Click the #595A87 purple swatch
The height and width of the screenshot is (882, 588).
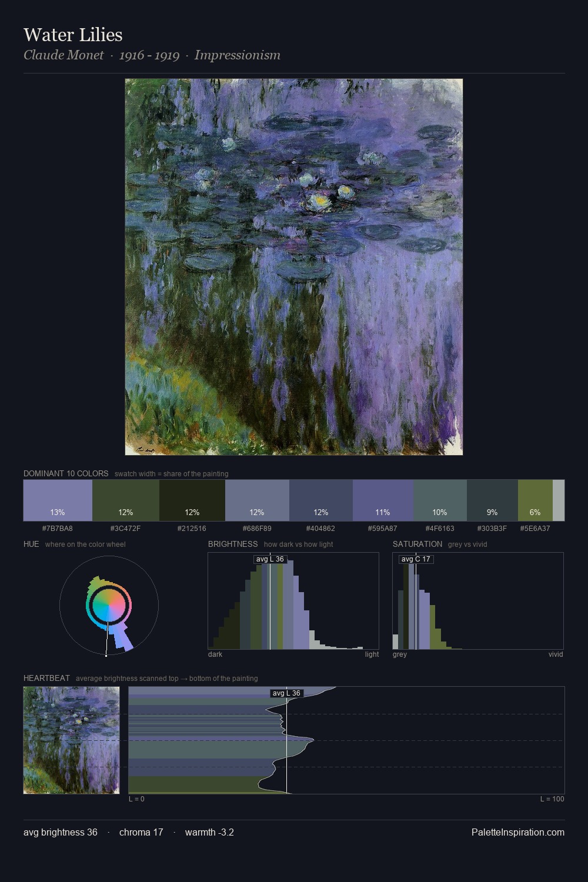pyautogui.click(x=383, y=500)
